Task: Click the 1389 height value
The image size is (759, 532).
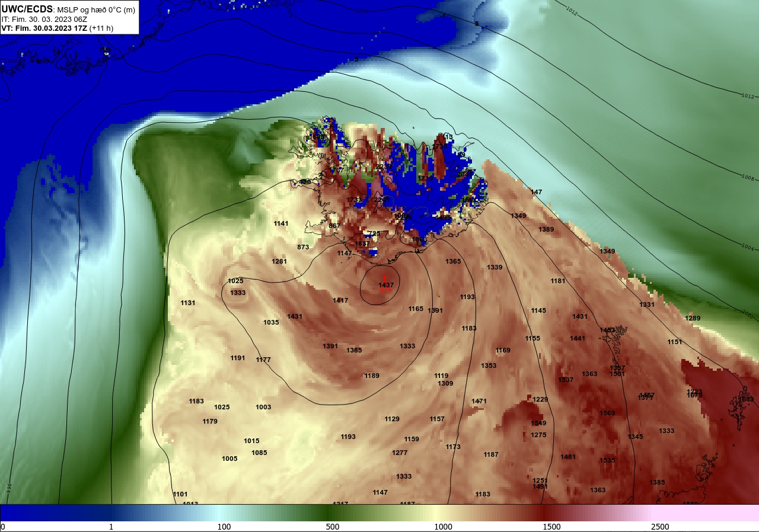Action: coord(546,229)
